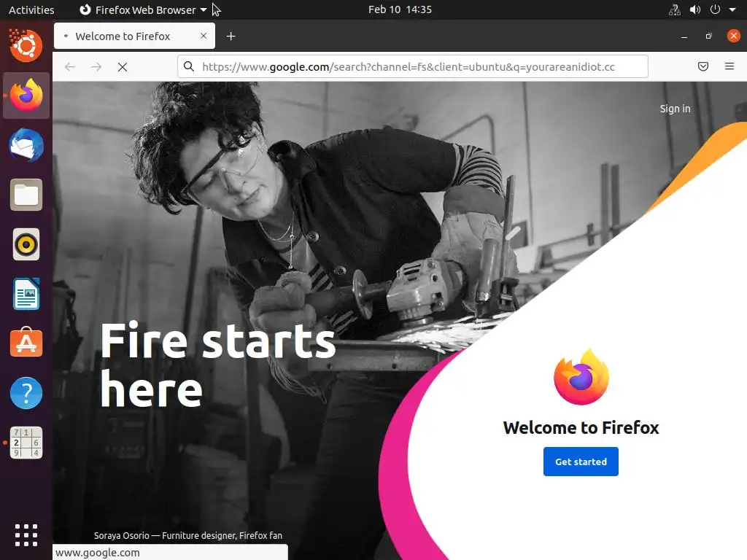Click the Save to Pocket icon
747x560 pixels.
703,66
